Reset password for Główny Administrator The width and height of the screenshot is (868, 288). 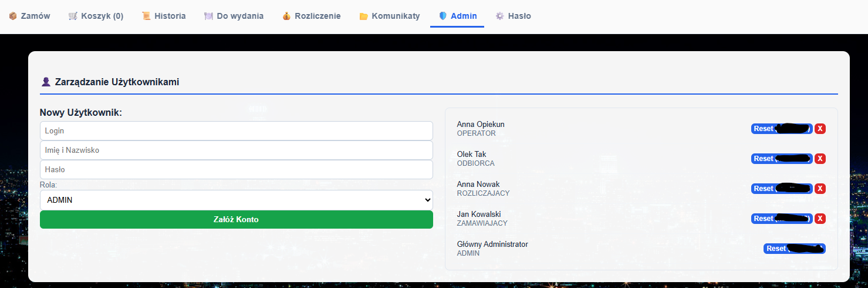795,249
